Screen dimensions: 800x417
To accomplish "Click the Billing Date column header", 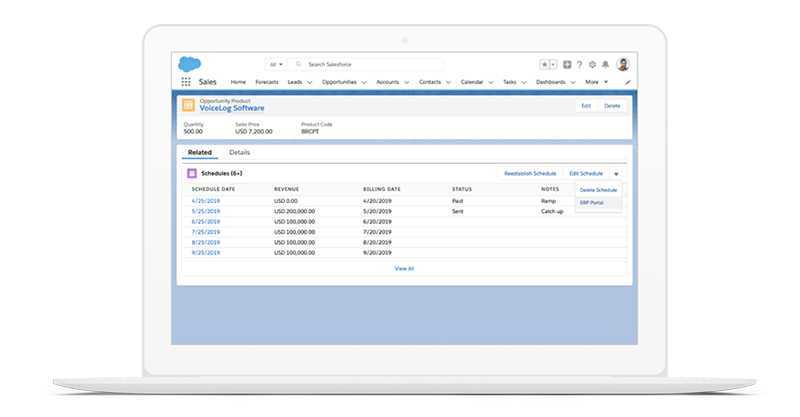I will (382, 189).
